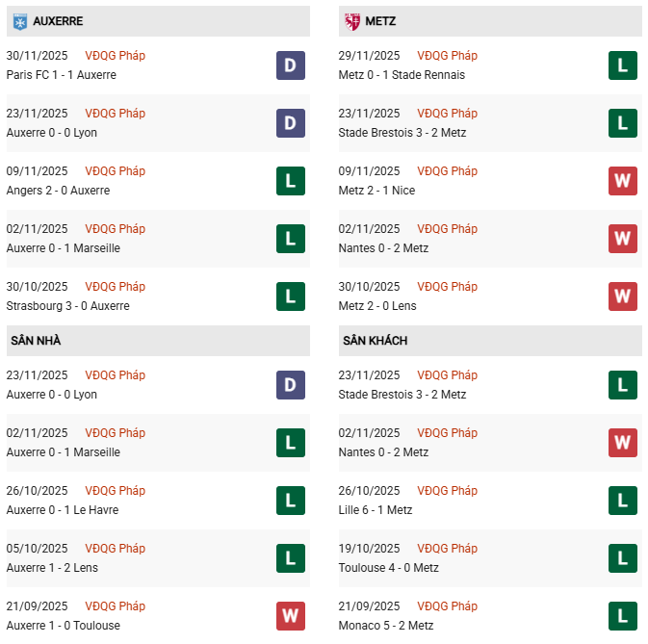Click the Nantes 0 - 2 Metz result under SÂN KHÁCH
648x644 pixels.
tap(384, 452)
